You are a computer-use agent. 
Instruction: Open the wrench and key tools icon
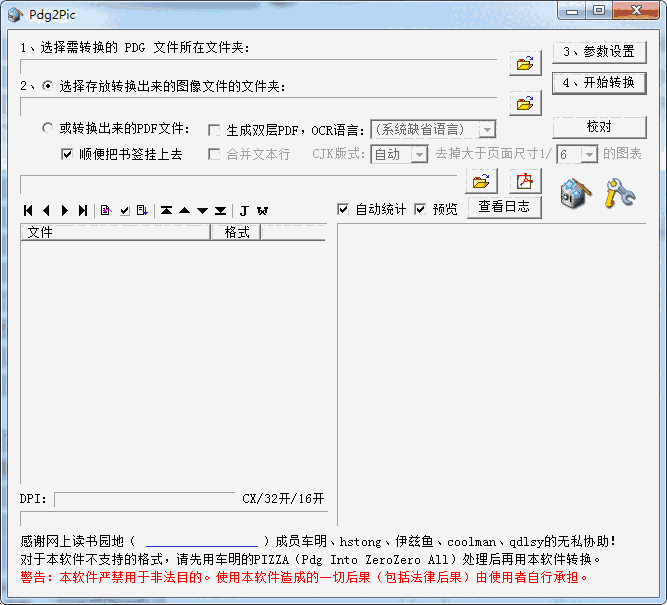click(x=620, y=193)
